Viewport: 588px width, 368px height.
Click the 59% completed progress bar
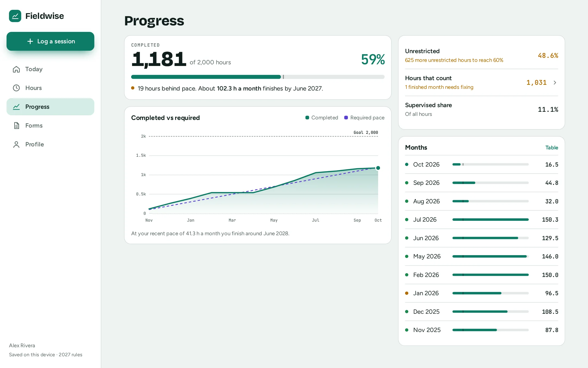[258, 77]
